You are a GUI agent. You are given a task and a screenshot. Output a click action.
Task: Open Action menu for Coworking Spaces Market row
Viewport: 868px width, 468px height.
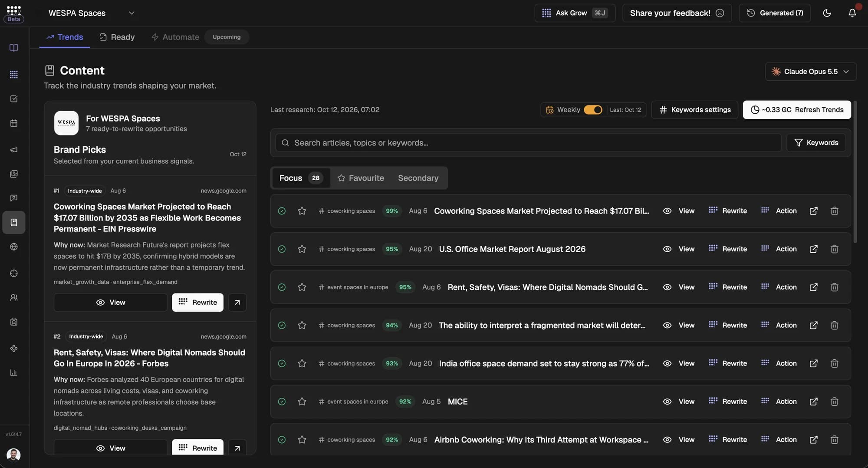779,211
